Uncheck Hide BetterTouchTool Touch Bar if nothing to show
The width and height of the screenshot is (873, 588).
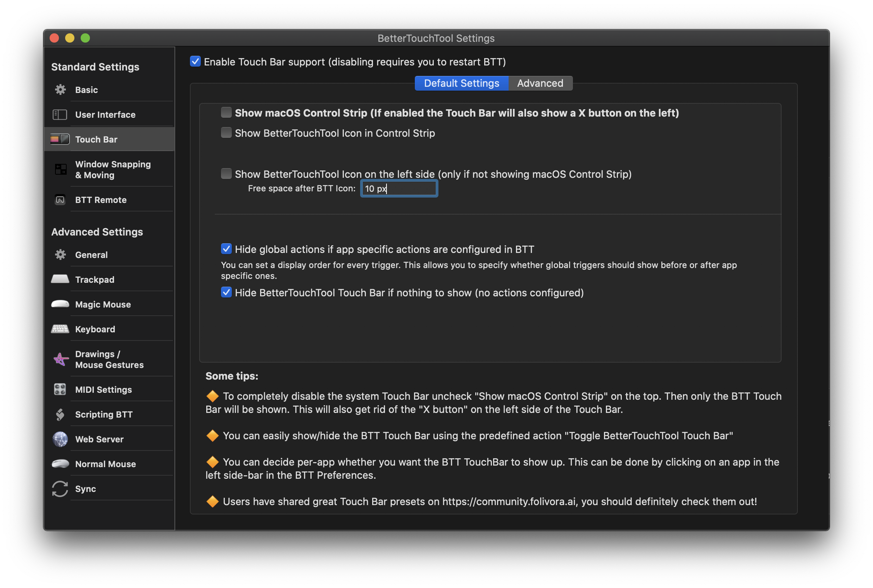tap(226, 292)
